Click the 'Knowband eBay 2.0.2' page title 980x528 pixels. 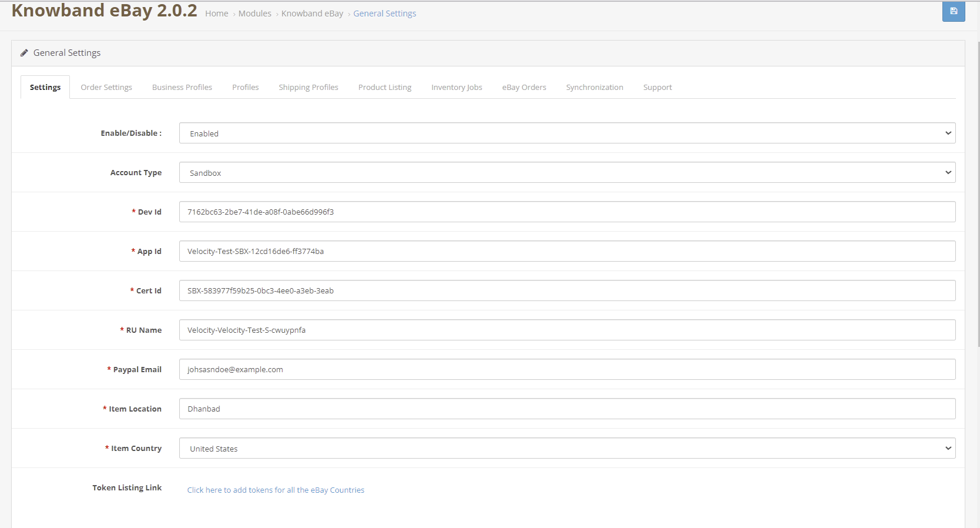point(105,11)
